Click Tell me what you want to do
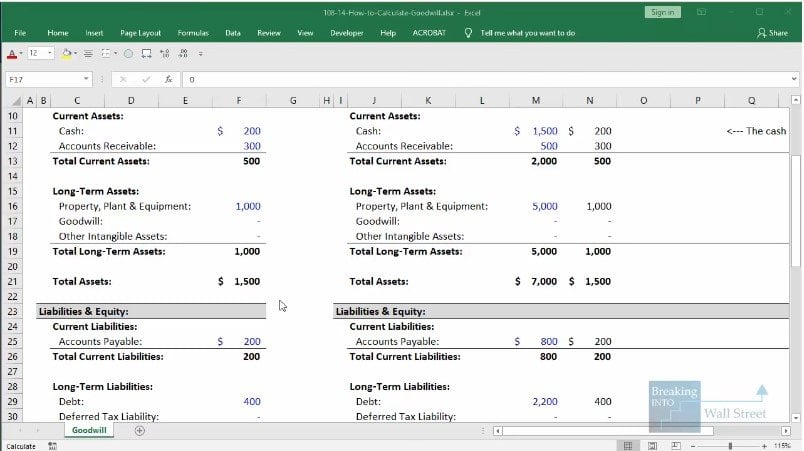Screen dimensions: 804x451 [527, 33]
